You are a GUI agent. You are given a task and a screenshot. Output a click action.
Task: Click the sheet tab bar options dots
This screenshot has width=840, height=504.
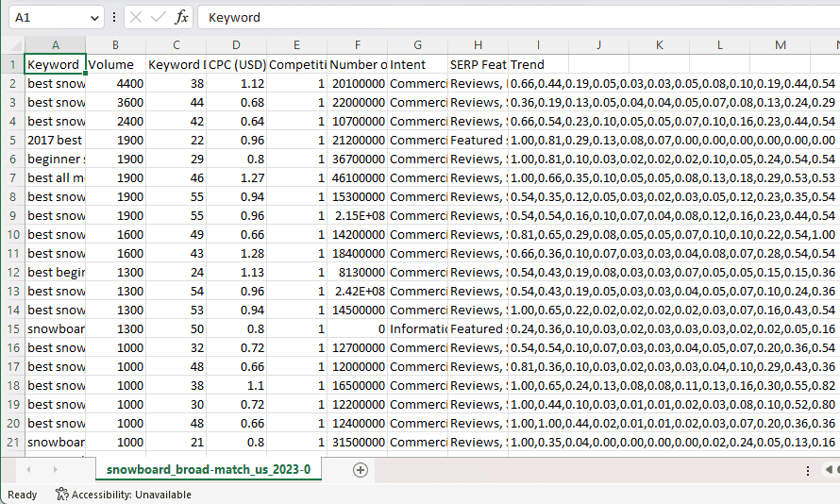808,470
